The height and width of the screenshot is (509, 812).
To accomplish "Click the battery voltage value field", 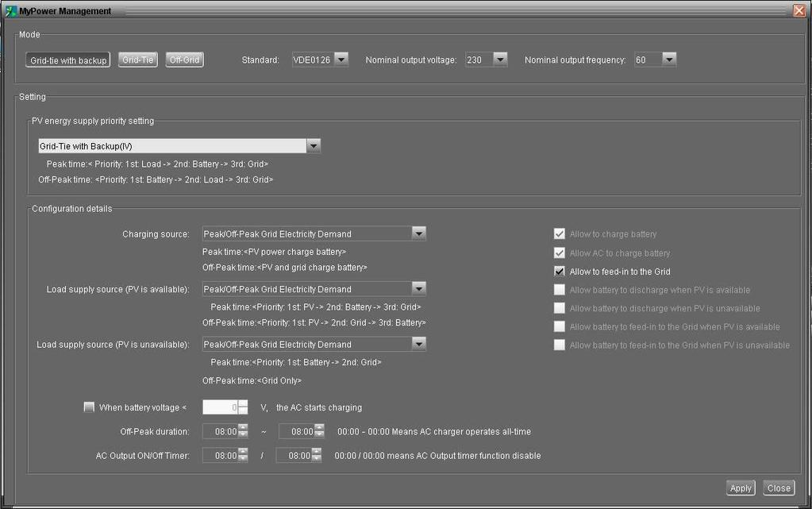I will point(220,407).
